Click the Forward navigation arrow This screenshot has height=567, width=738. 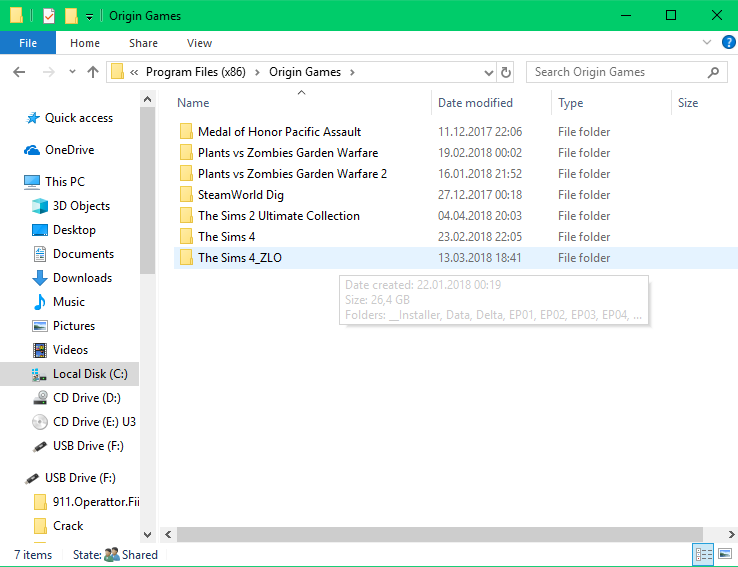pyautogui.click(x=48, y=72)
